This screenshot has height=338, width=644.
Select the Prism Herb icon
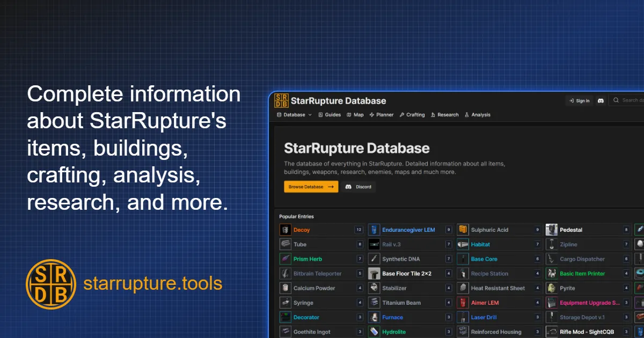[286, 259]
